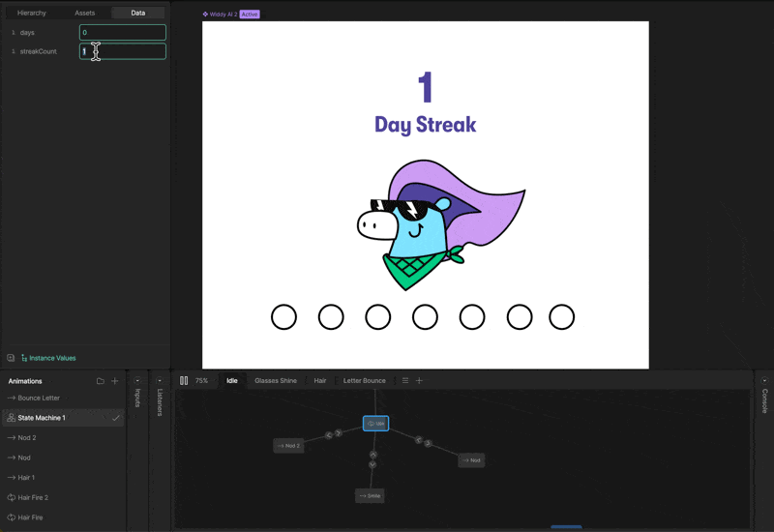Click the number-type icon beside streakCount
Screen dimensions: 774x532
(14, 51)
